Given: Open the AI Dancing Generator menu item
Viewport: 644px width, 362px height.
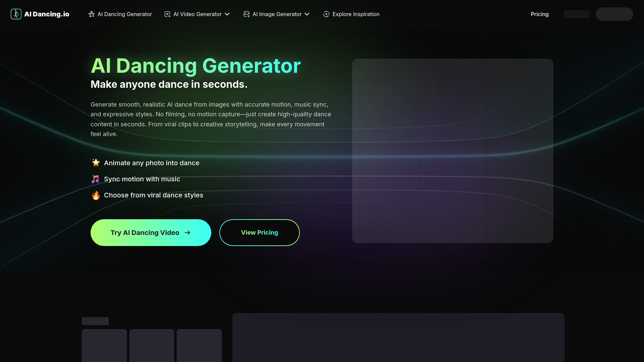Looking at the screenshot, I should click(124, 14).
